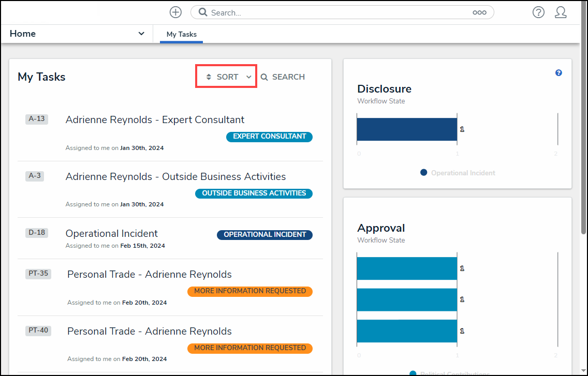Click the A-13 task ID badge

(37, 119)
